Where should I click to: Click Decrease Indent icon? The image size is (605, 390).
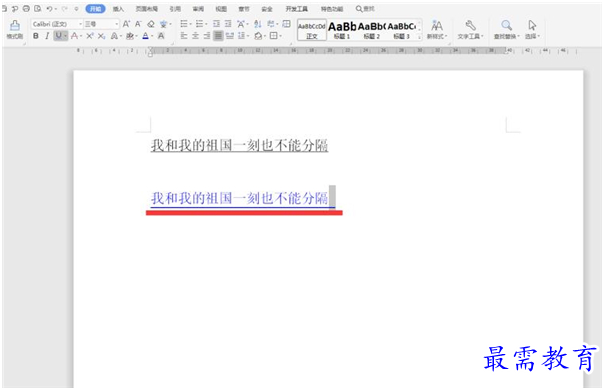point(216,24)
